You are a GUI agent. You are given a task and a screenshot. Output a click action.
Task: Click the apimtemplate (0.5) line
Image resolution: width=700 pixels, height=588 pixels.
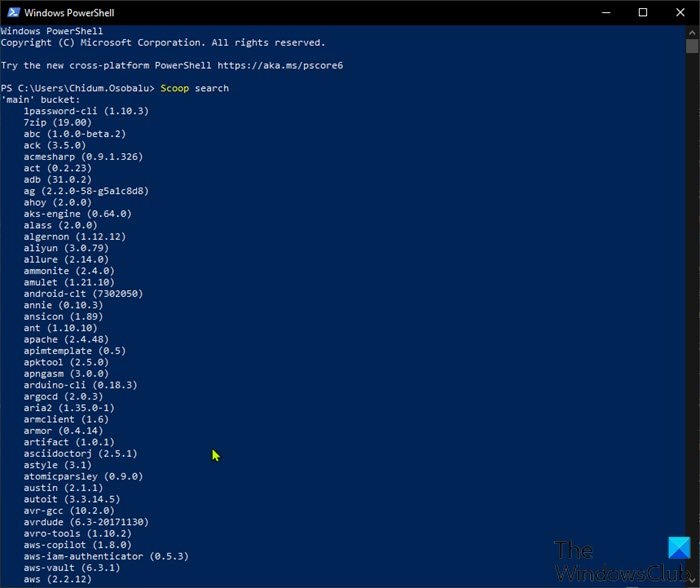[75, 351]
